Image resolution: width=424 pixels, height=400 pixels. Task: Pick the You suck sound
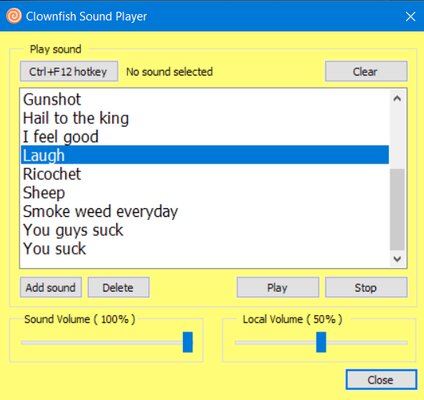205,249
